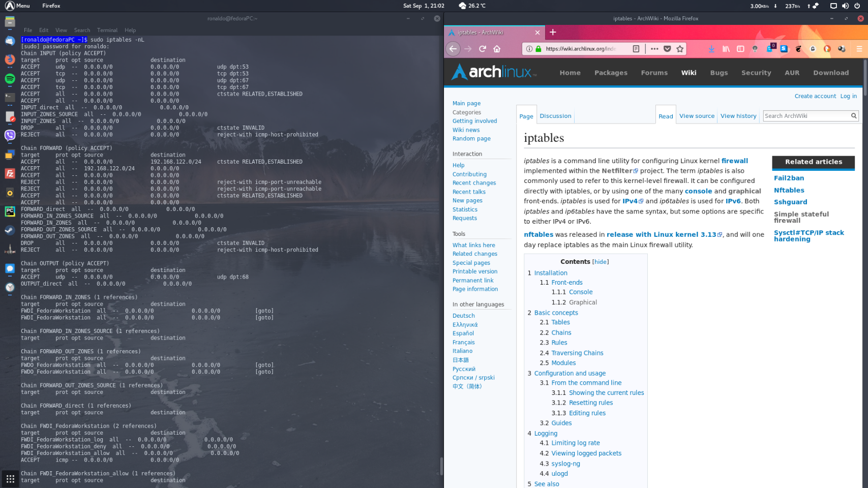Open PyCharm from the dock
868x488 pixels.
click(x=10, y=211)
